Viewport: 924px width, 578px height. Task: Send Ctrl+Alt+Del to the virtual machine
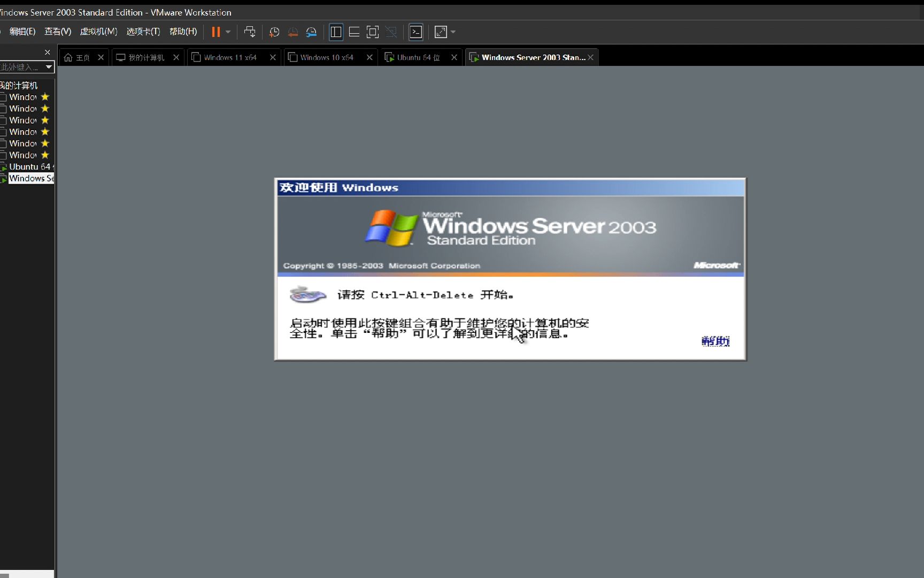click(250, 32)
